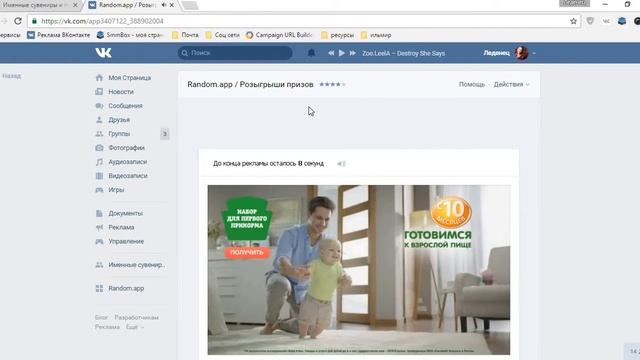Reload the browser page

pos(18,21)
